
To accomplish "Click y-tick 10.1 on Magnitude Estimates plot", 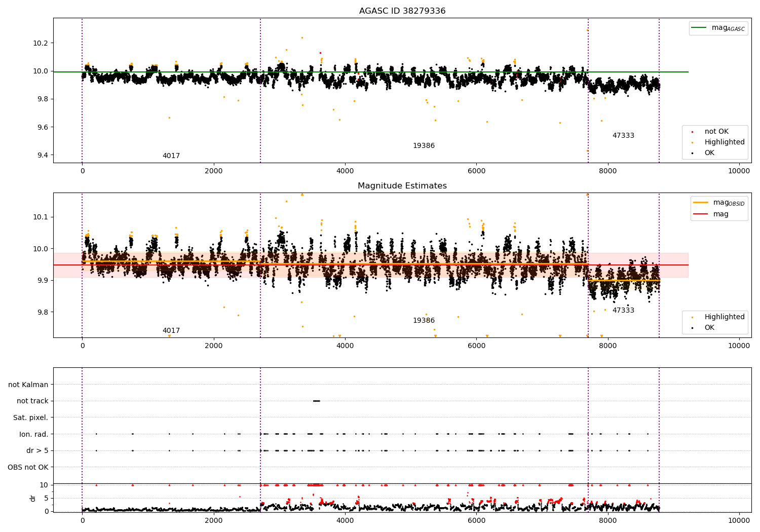I will pos(41,217).
